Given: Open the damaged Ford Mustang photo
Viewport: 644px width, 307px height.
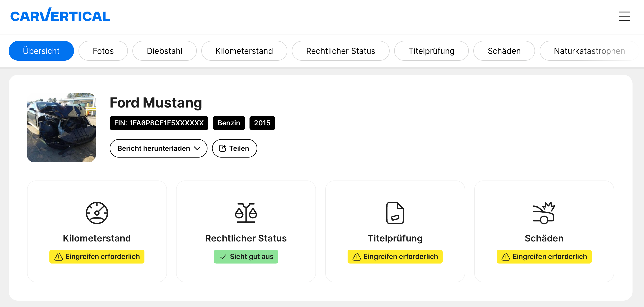Looking at the screenshot, I should tap(61, 127).
